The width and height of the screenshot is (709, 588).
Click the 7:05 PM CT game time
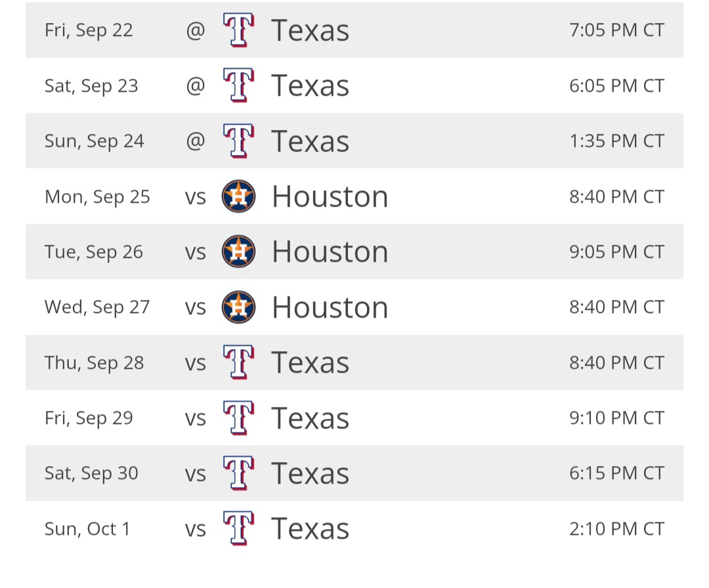616,30
